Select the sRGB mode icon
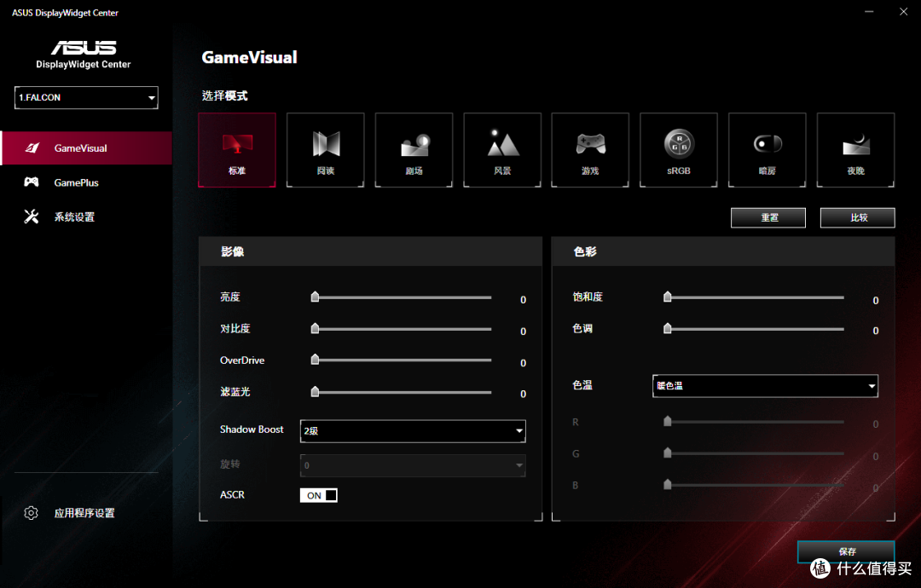The width and height of the screenshot is (921, 588). coord(679,150)
